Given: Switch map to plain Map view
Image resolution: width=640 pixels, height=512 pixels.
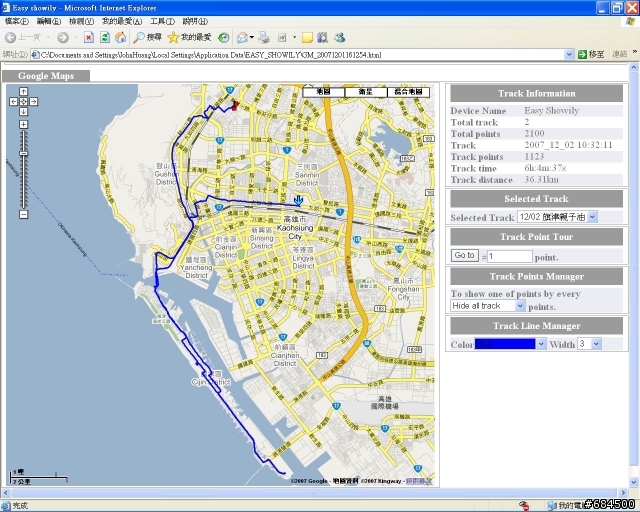Looking at the screenshot, I should pos(324,92).
